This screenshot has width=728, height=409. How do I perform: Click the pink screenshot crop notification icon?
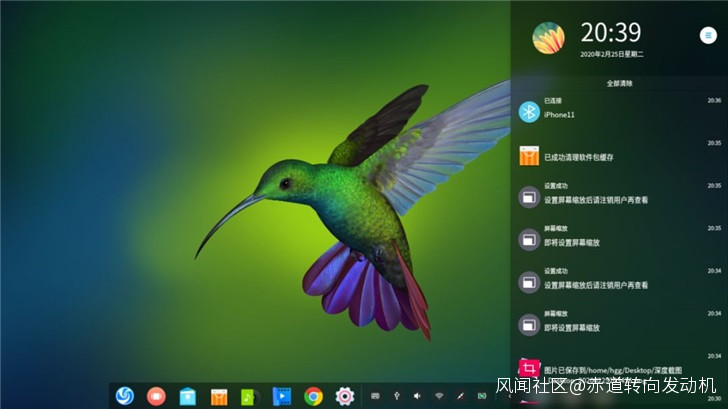pyautogui.click(x=529, y=368)
